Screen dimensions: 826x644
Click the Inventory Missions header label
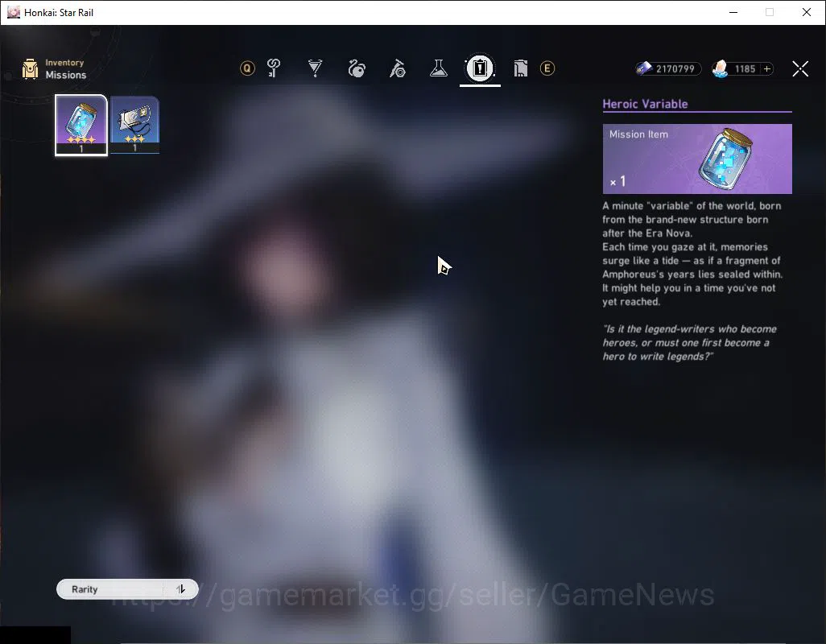(x=66, y=69)
